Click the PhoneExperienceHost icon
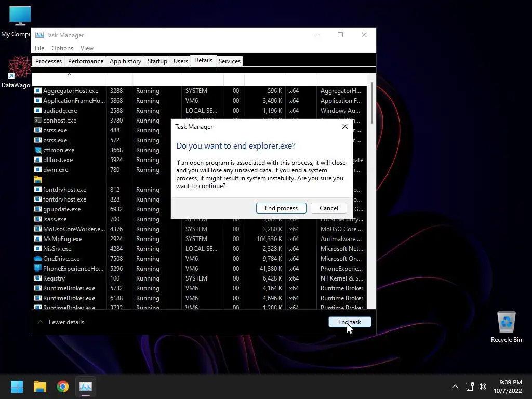Image resolution: width=532 pixels, height=399 pixels. [37, 269]
